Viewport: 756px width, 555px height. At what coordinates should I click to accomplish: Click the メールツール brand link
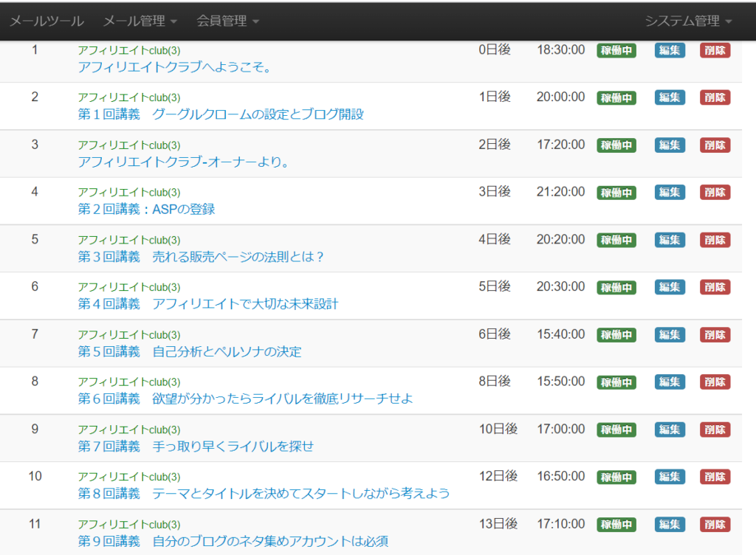pos(47,21)
